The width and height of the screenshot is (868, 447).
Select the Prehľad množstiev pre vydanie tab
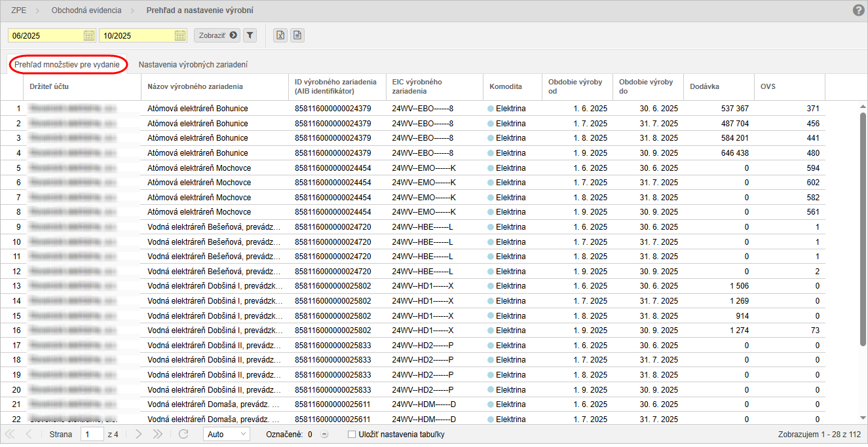point(67,65)
